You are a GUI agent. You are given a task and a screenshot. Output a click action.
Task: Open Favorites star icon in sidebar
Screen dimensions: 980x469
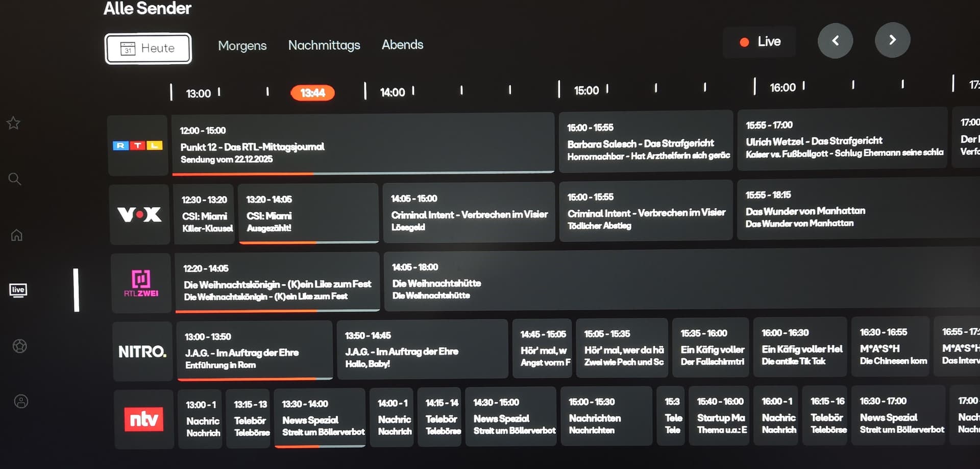click(13, 123)
